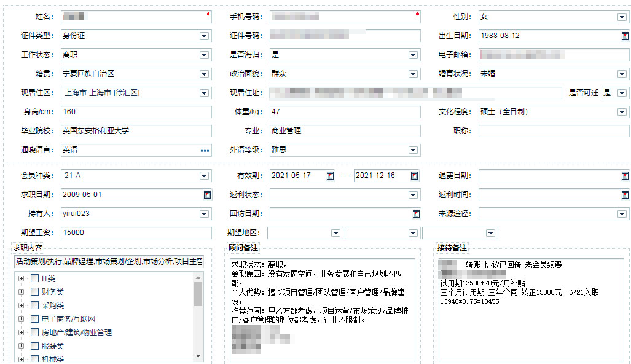Image resolution: width=631 pixels, height=364 pixels.
Task: Click the 现居住址 input field
Action: pos(416,93)
